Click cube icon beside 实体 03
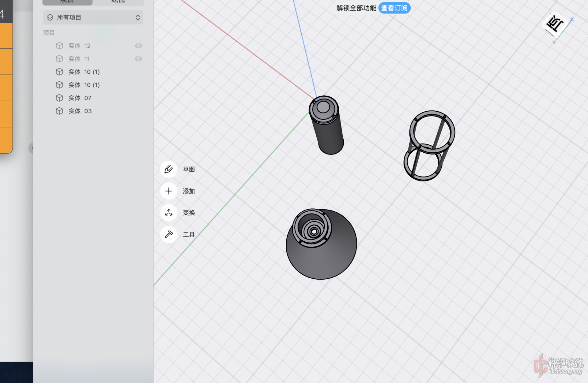The image size is (588, 383). 59,111
